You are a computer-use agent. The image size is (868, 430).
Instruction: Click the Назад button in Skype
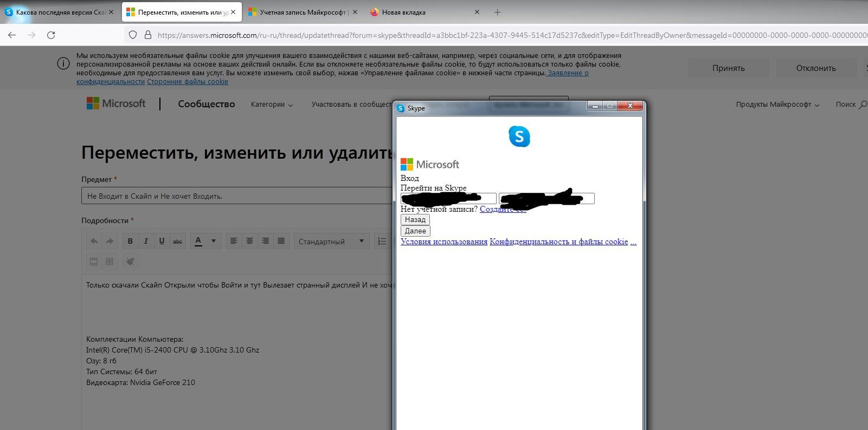pos(415,219)
